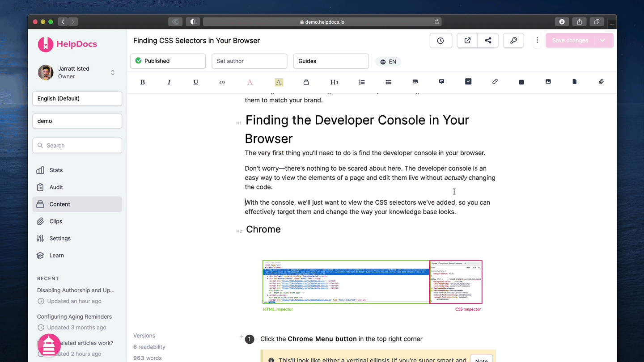644x362 pixels.
Task: Click the browser share button
Action: click(x=579, y=21)
